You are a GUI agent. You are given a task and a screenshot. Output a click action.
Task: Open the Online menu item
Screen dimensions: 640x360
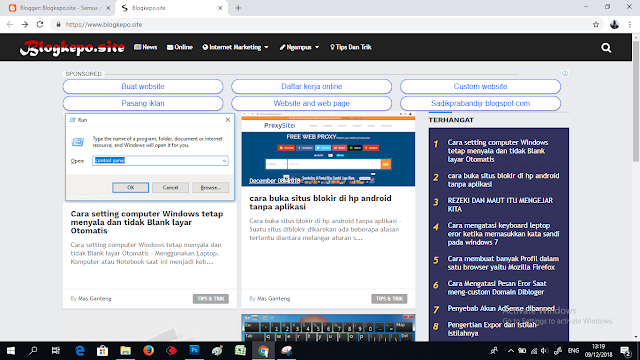coord(180,47)
